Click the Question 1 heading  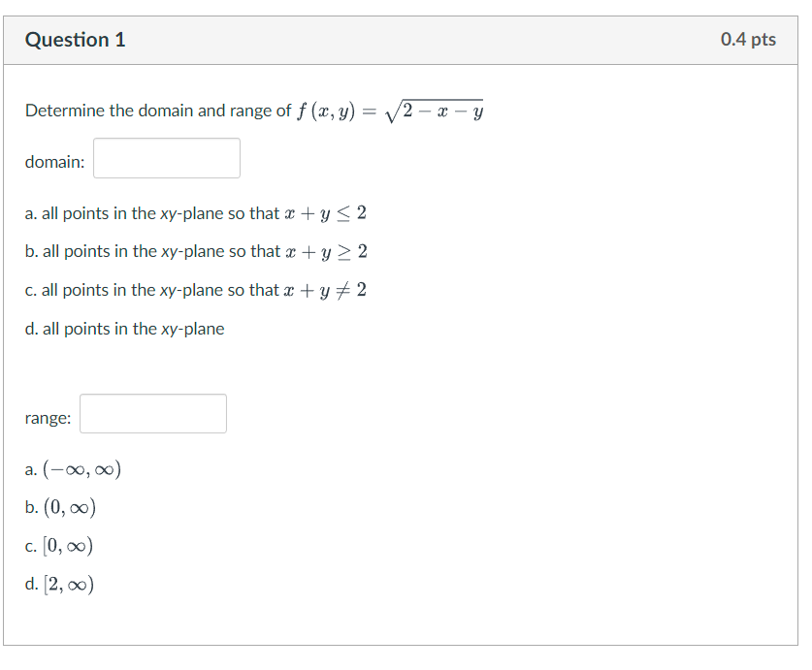pos(76,40)
